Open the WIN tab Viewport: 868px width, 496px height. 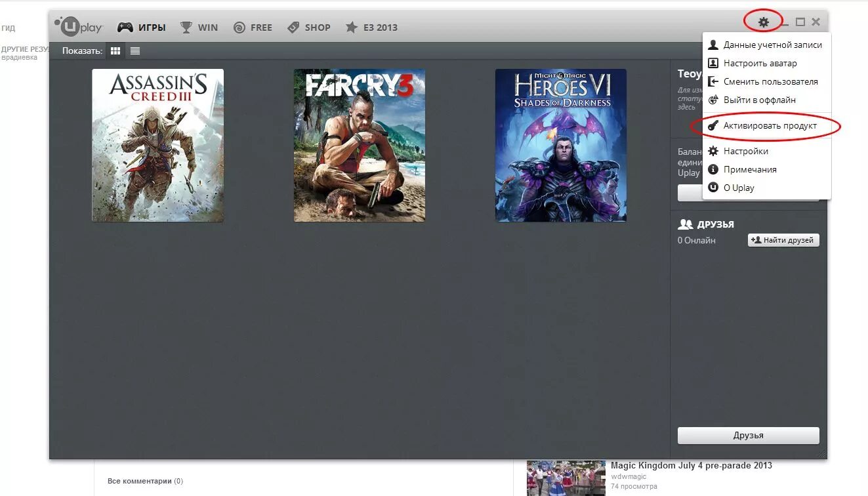(199, 28)
